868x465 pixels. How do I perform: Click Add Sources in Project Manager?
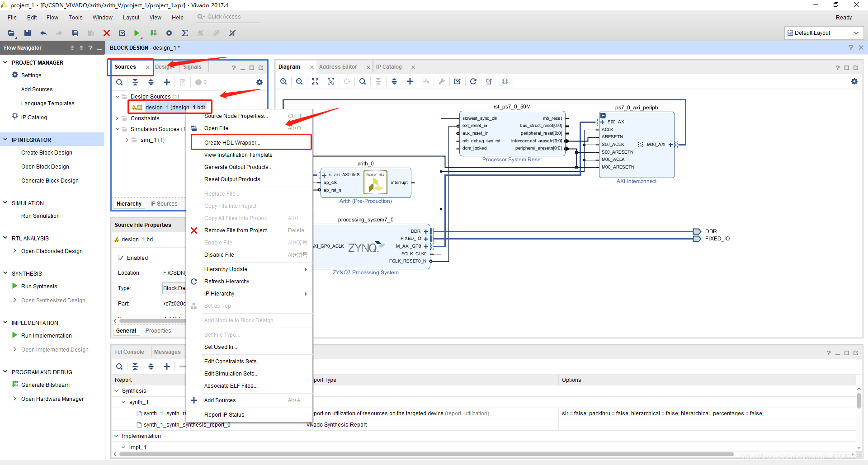(37, 89)
